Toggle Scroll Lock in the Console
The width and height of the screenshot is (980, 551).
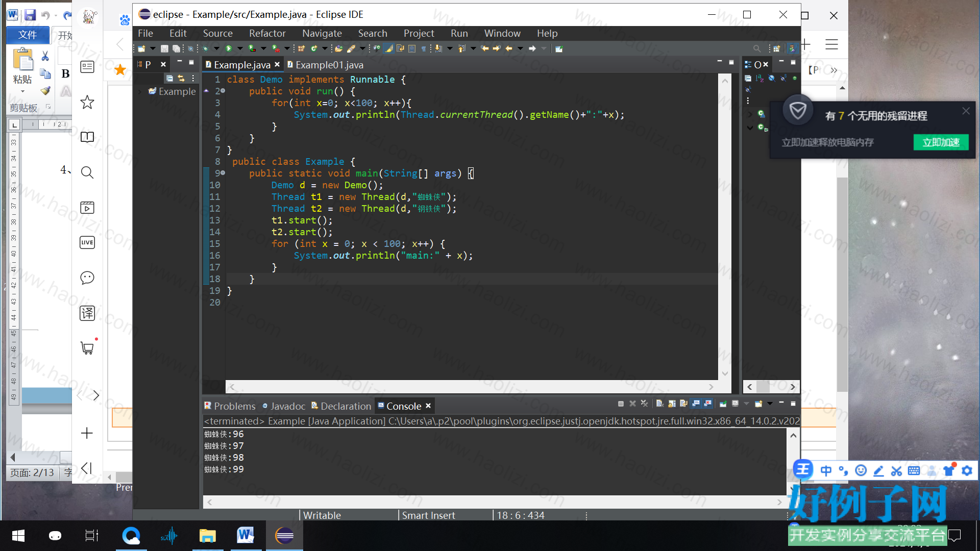672,404
